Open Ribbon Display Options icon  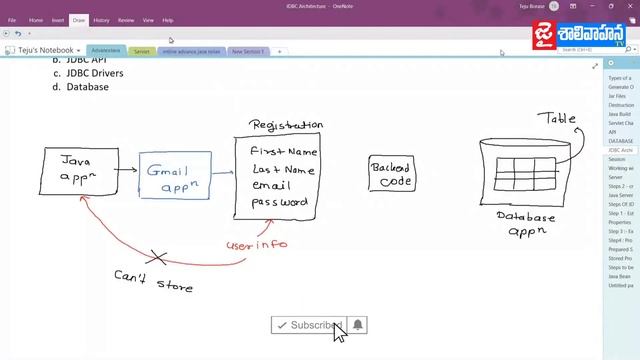pos(573,6)
